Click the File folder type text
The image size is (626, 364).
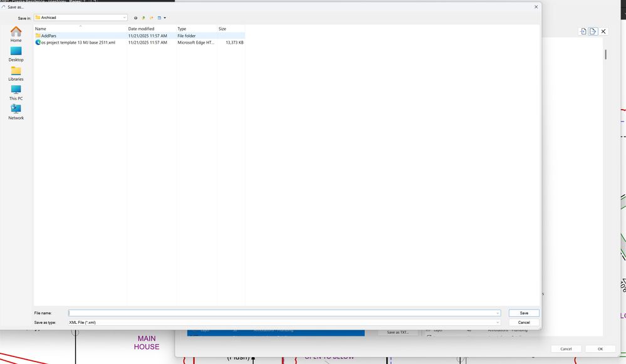[187, 36]
